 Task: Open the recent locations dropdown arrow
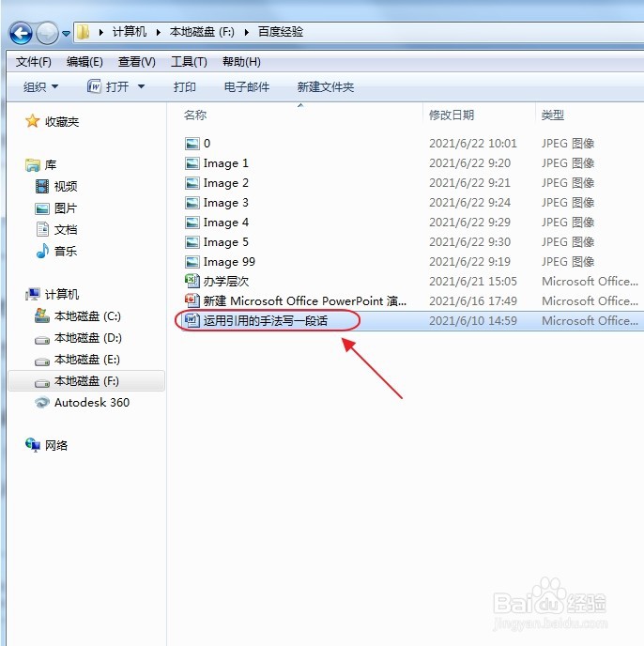[x=66, y=33]
